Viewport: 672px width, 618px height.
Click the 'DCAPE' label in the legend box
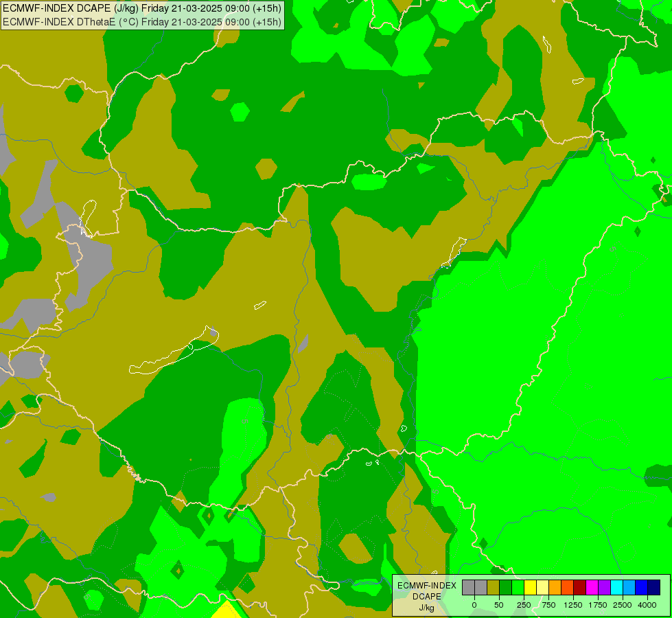click(426, 597)
